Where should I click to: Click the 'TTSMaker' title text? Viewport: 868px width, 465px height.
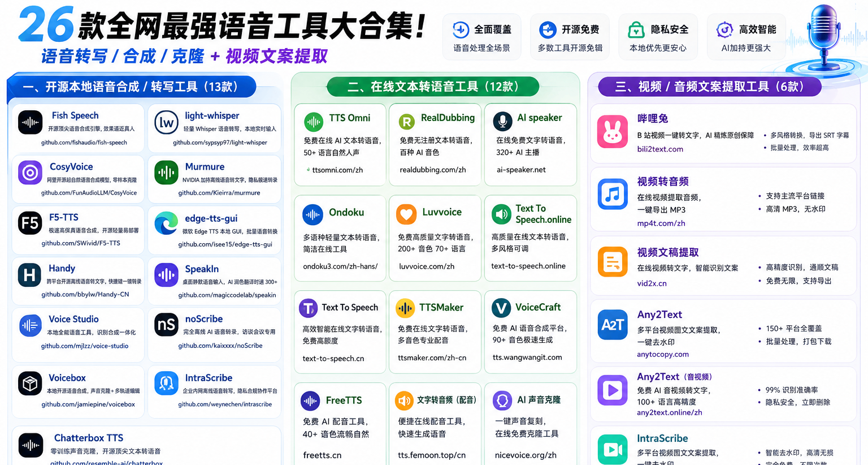pos(441,307)
